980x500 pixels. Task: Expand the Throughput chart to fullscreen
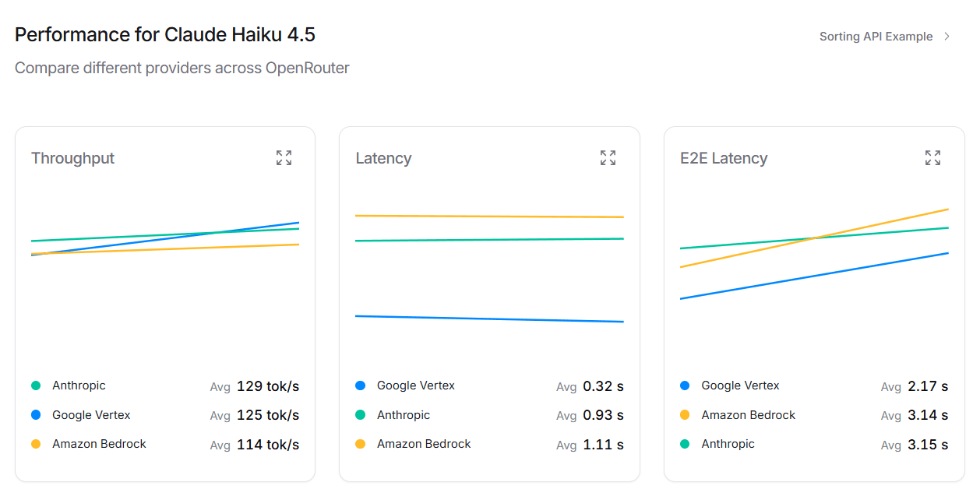[284, 157]
